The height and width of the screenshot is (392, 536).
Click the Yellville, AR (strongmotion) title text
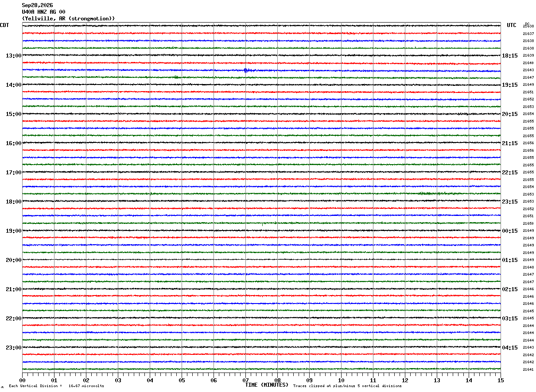point(68,19)
